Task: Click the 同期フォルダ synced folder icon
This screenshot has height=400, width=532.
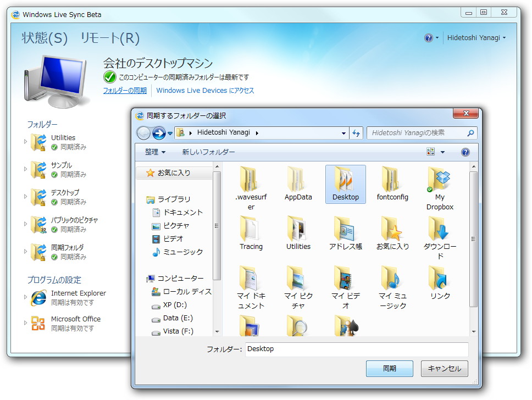Action: pos(38,252)
